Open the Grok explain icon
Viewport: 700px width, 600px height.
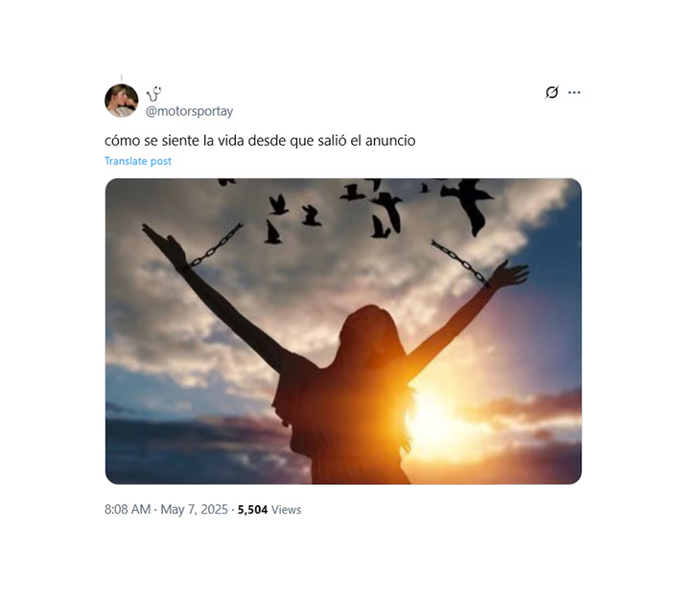pos(551,92)
